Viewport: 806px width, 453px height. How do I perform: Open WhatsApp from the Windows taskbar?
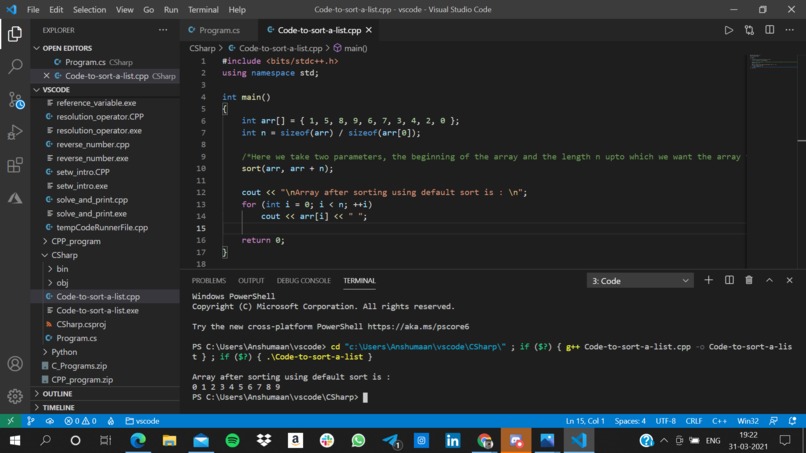pos(358,440)
